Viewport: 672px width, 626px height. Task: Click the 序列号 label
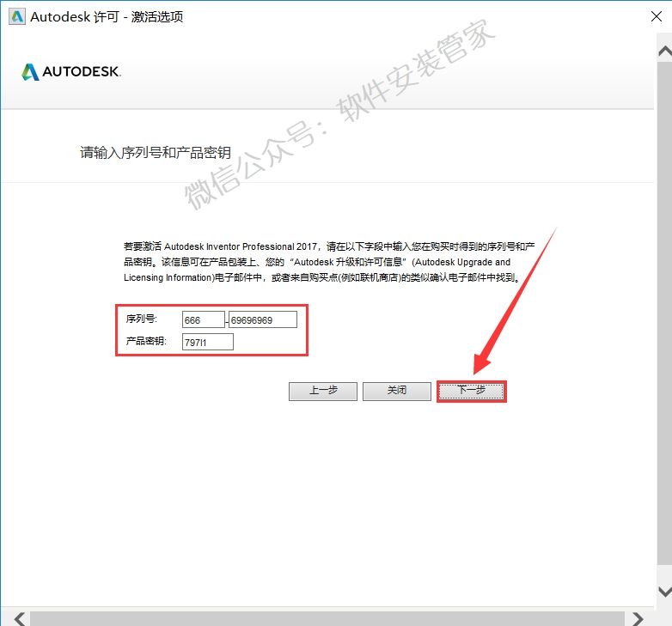[137, 319]
